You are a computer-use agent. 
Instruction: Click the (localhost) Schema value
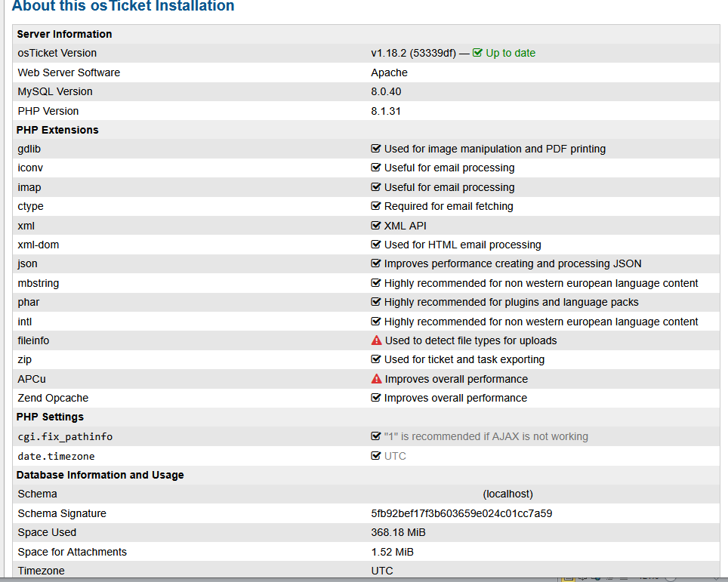(507, 494)
